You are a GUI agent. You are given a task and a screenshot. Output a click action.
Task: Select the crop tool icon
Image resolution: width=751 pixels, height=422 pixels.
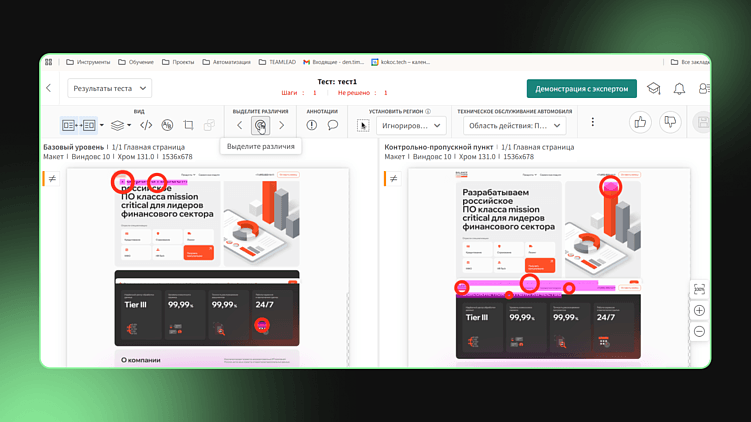tap(188, 125)
